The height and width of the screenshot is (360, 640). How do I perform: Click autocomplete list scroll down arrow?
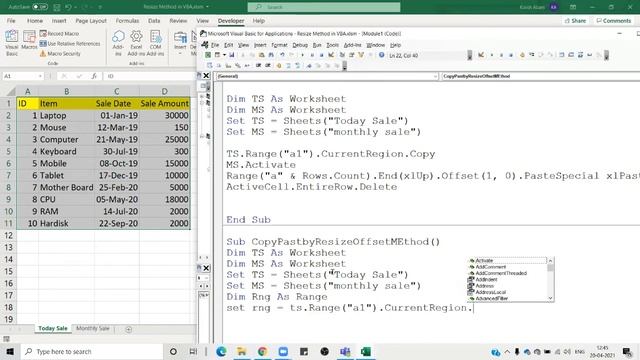pyautogui.click(x=550, y=298)
